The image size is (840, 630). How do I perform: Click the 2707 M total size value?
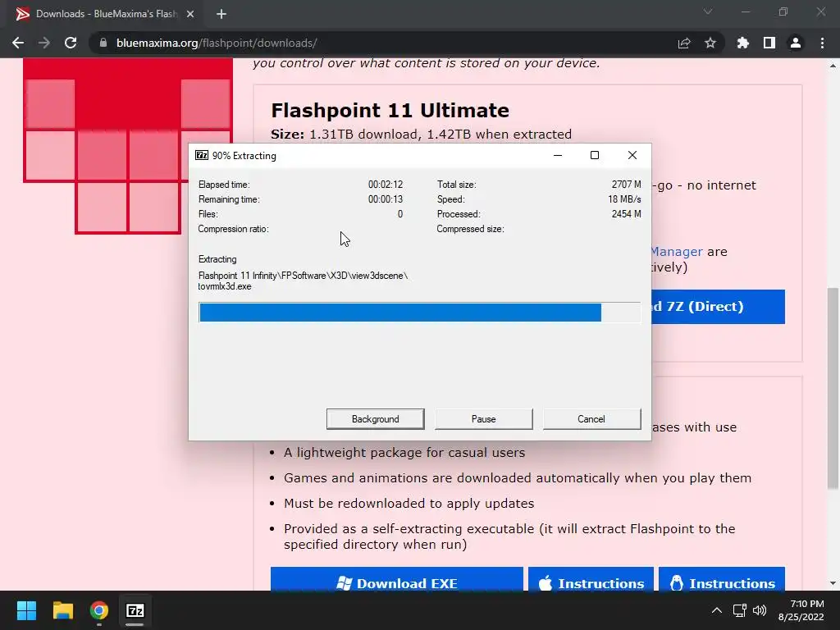(626, 185)
